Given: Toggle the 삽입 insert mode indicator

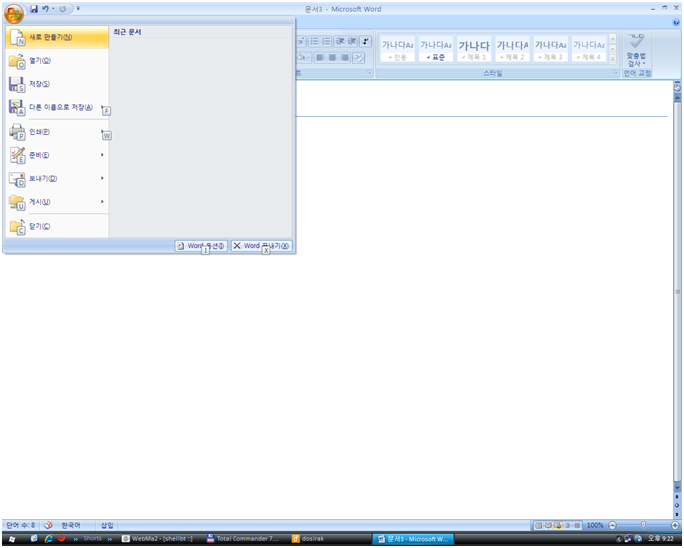Looking at the screenshot, I should [x=107, y=525].
